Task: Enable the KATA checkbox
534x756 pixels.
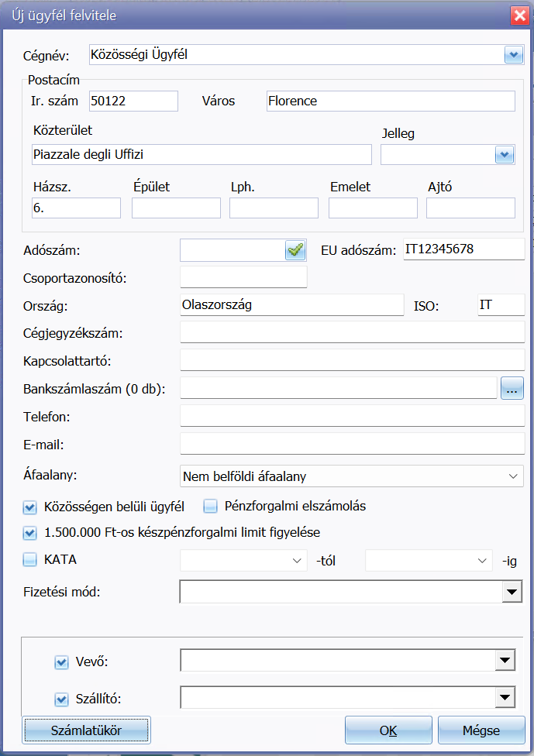Action: click(30, 559)
